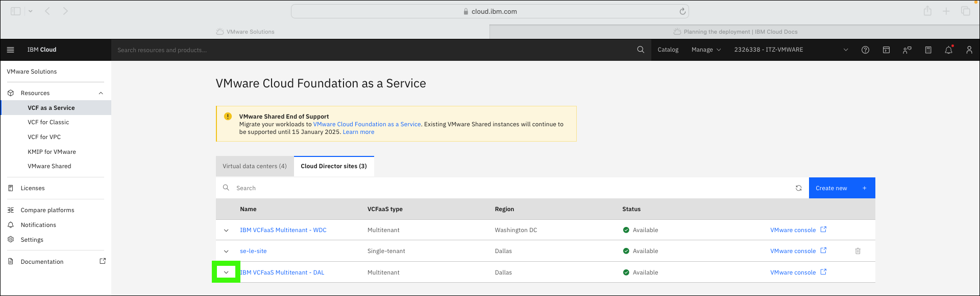Open VCF for VPC in sidebar
This screenshot has height=296, width=980.
click(44, 137)
